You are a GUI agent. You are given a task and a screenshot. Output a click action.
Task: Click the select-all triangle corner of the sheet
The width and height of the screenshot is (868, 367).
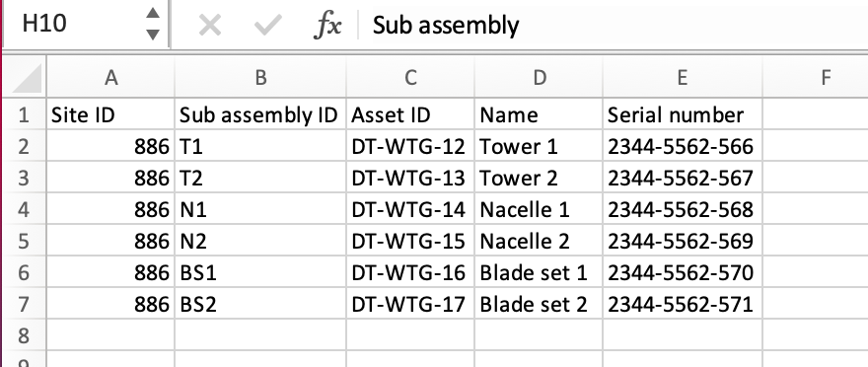[x=26, y=78]
